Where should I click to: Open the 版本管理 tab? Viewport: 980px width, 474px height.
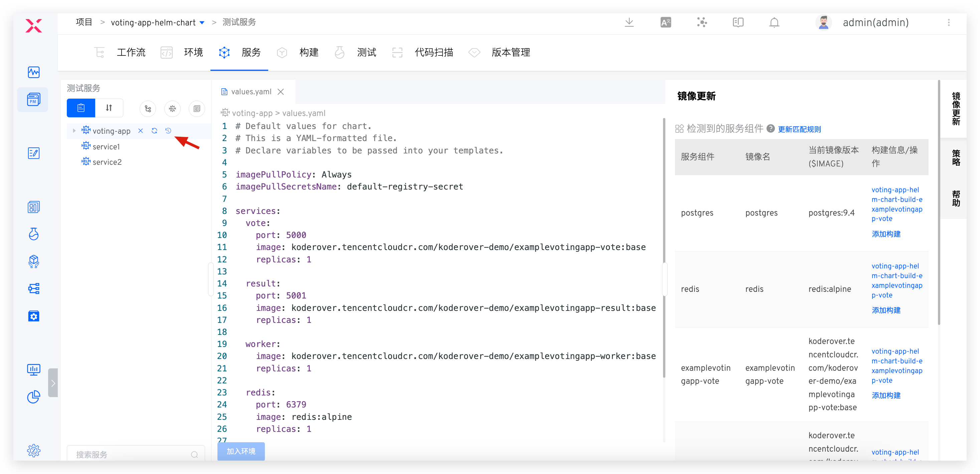pos(510,52)
